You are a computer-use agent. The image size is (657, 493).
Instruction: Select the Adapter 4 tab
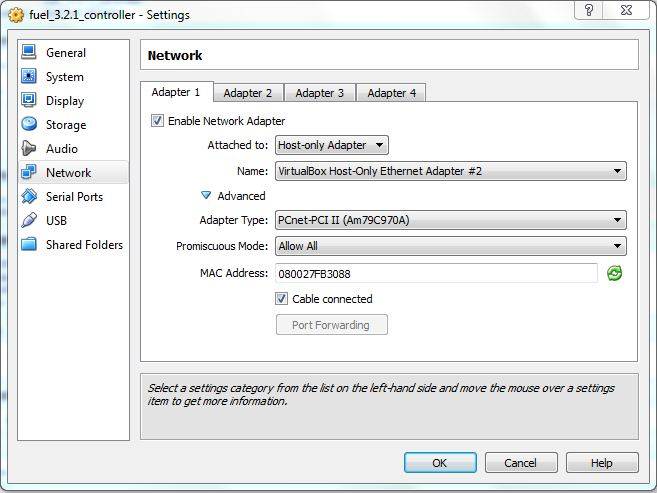pyautogui.click(x=391, y=93)
